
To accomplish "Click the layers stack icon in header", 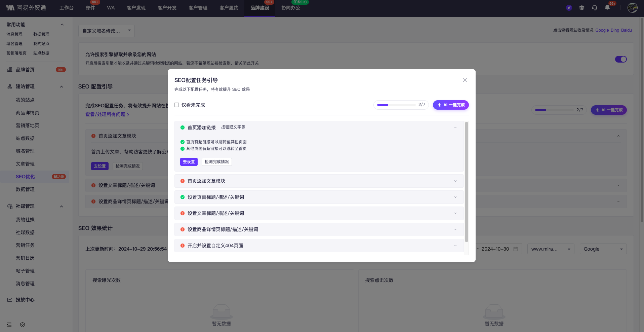I will (581, 8).
